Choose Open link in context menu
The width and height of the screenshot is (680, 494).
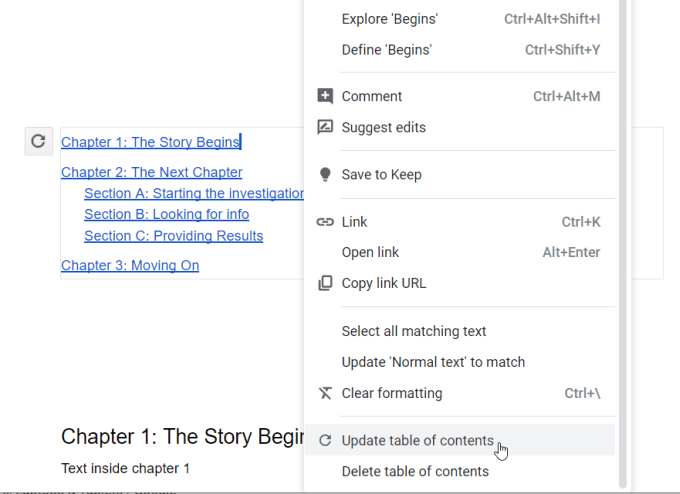coord(371,252)
